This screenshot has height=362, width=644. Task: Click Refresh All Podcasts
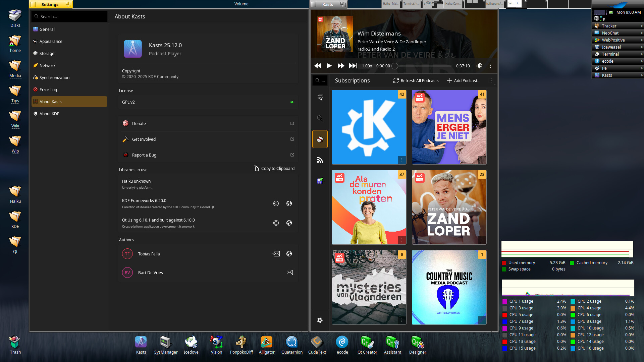click(416, 80)
